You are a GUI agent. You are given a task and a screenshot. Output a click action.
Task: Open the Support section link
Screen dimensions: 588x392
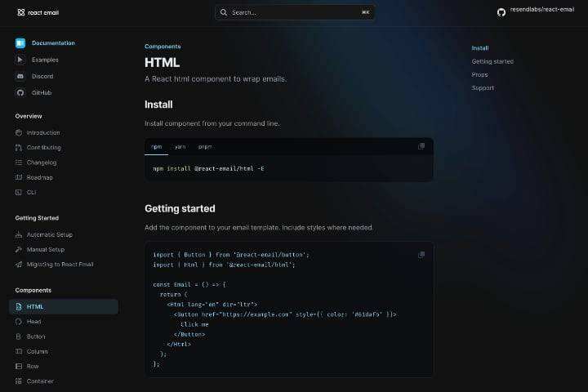(483, 87)
